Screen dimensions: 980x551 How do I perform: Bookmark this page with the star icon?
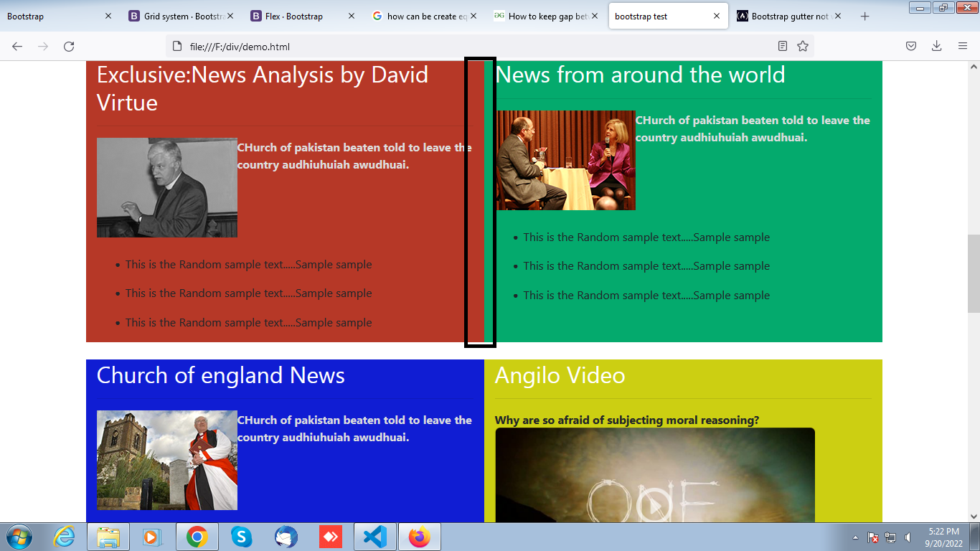point(803,47)
